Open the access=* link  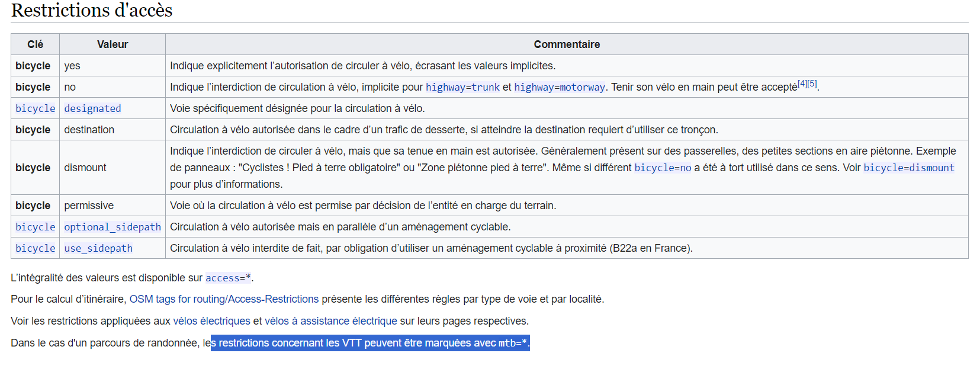[x=228, y=278]
